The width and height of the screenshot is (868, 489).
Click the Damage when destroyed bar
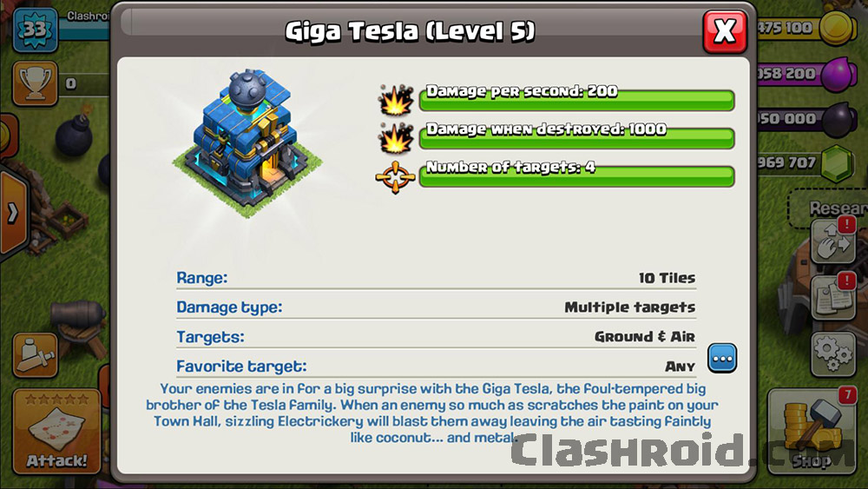point(577,137)
